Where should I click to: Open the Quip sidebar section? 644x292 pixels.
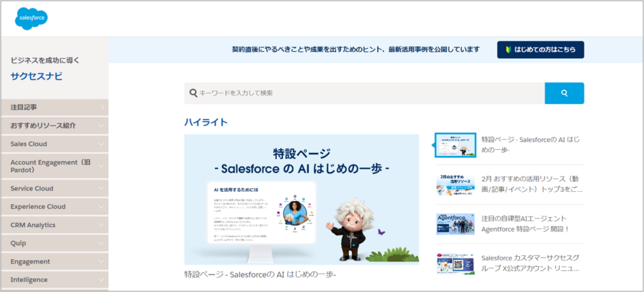[54, 243]
